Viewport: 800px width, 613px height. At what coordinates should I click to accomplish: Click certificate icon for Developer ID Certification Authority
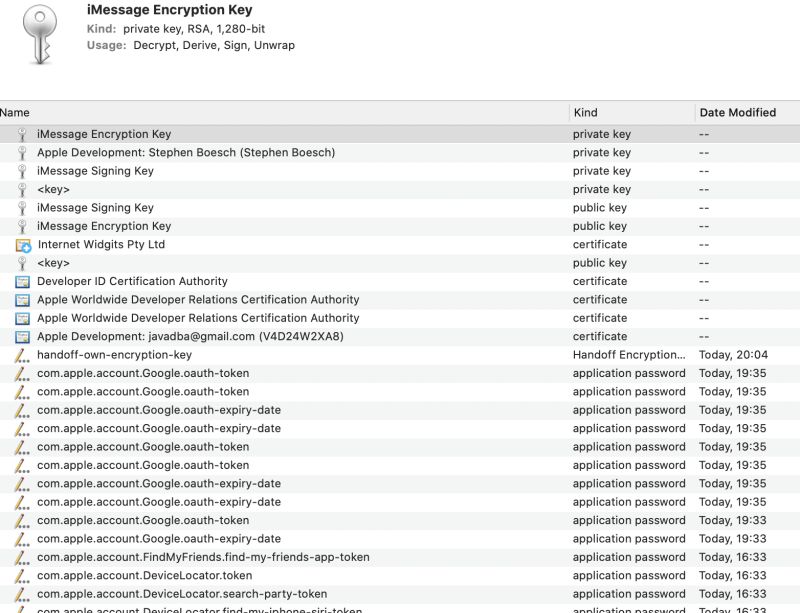pos(22,282)
